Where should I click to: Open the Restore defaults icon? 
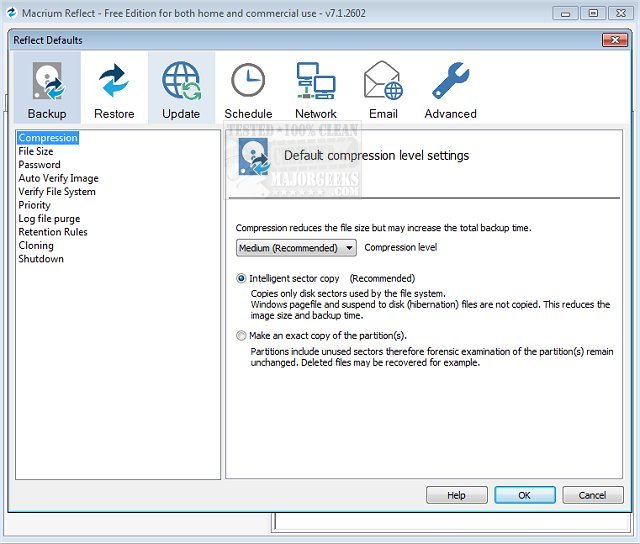tap(114, 87)
